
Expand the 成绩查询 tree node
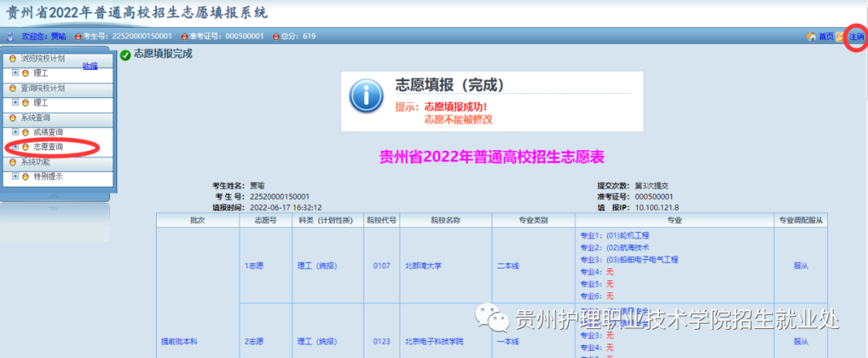tap(15, 132)
